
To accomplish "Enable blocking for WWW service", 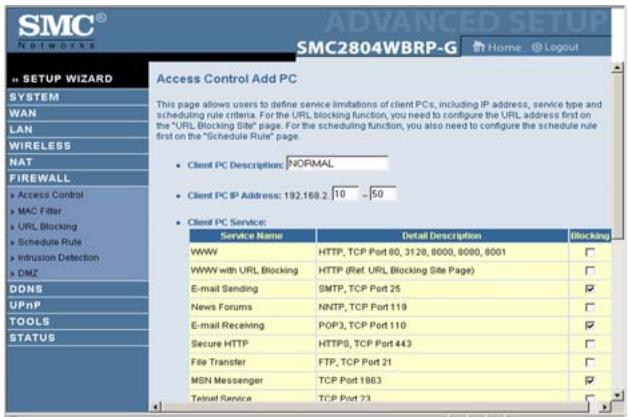I will [x=590, y=252].
